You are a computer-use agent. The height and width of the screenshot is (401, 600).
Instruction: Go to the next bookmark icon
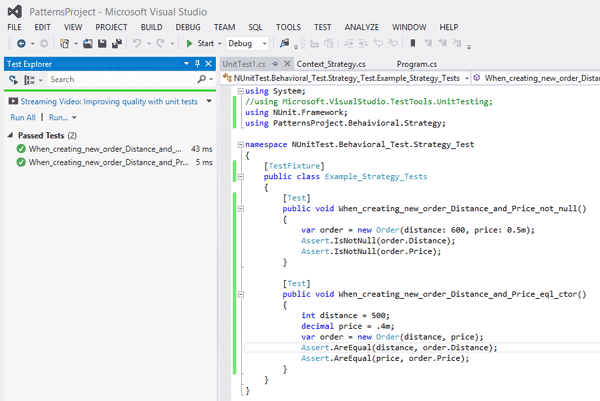click(x=442, y=43)
